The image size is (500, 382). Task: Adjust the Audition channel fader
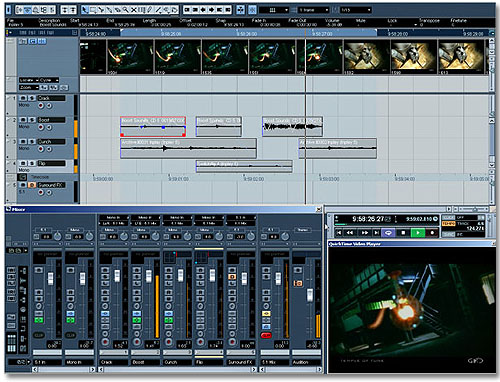(x=310, y=295)
